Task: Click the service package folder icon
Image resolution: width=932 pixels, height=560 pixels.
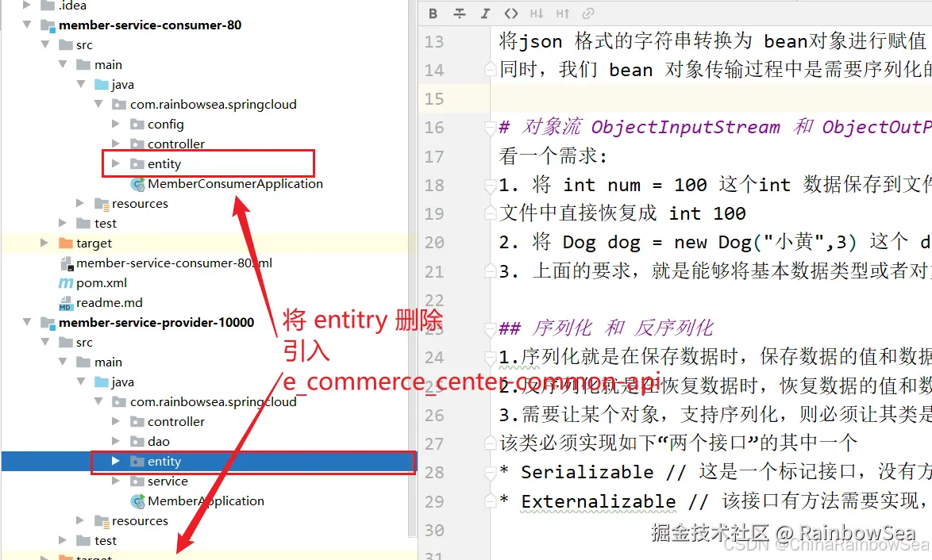Action: 137,481
